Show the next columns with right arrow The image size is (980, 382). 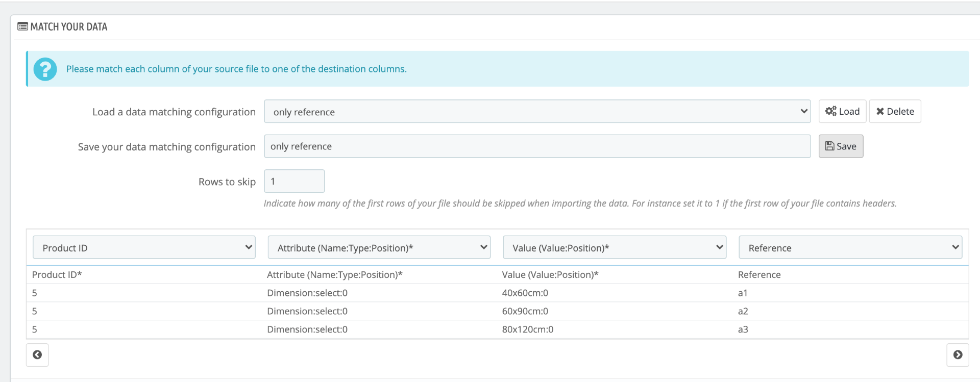tap(958, 355)
